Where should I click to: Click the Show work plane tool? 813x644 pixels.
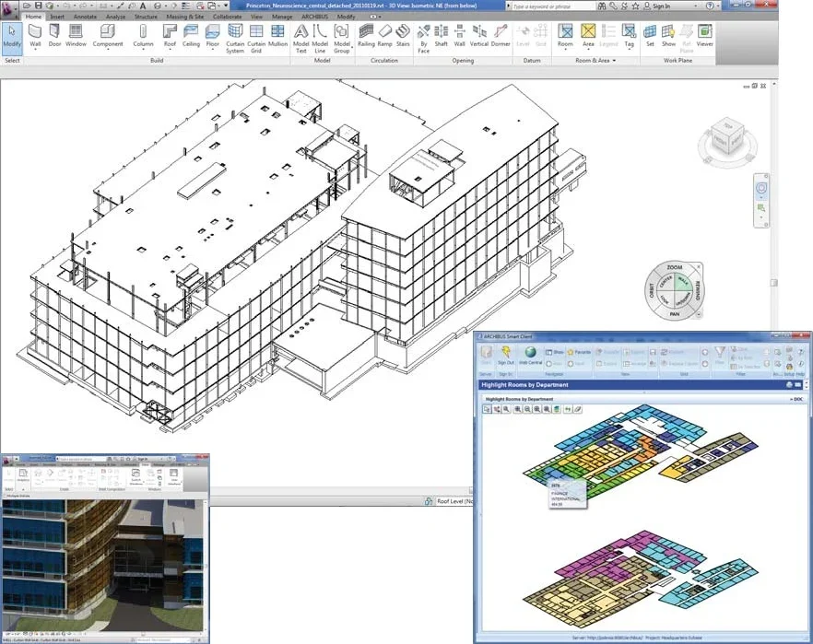[x=668, y=36]
